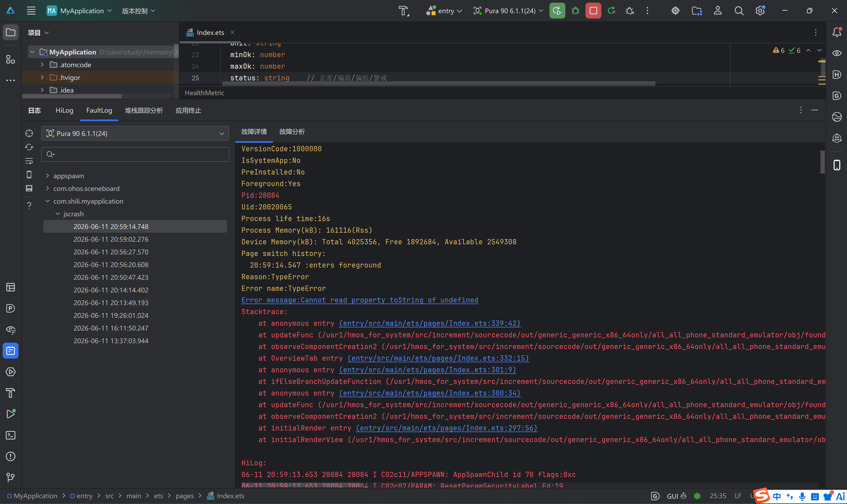Stop the running application
Screen dimensions: 847x504
coord(593,11)
